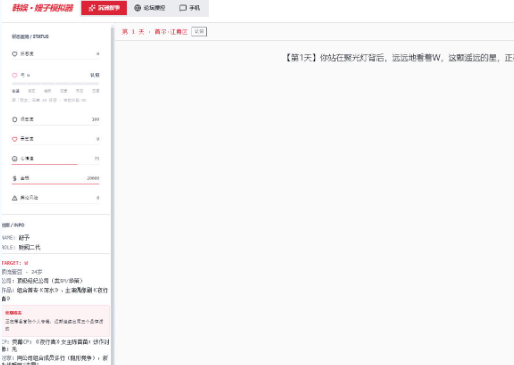Click the STATUS panel heading
514x365 pixels.
(x=30, y=37)
